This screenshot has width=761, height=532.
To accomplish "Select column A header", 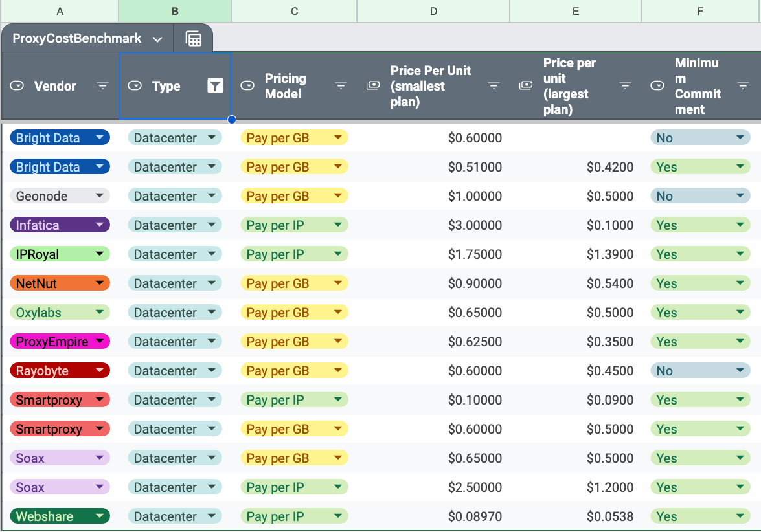I will [x=60, y=11].
